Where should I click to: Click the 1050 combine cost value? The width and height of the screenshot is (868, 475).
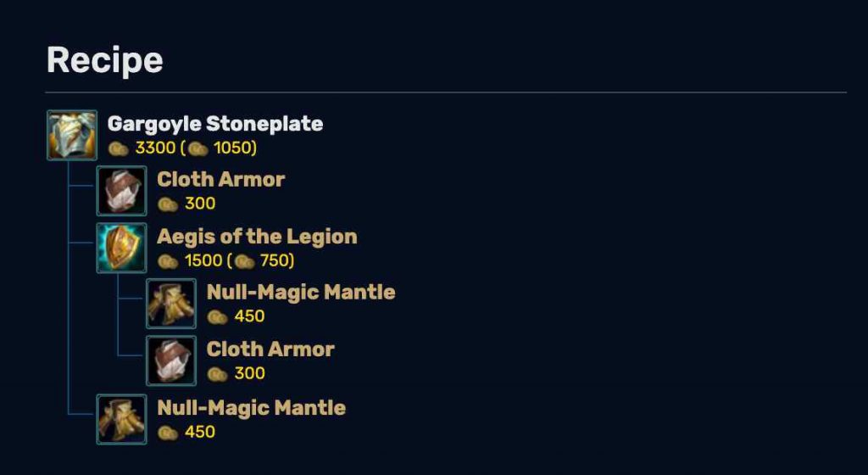(232, 148)
